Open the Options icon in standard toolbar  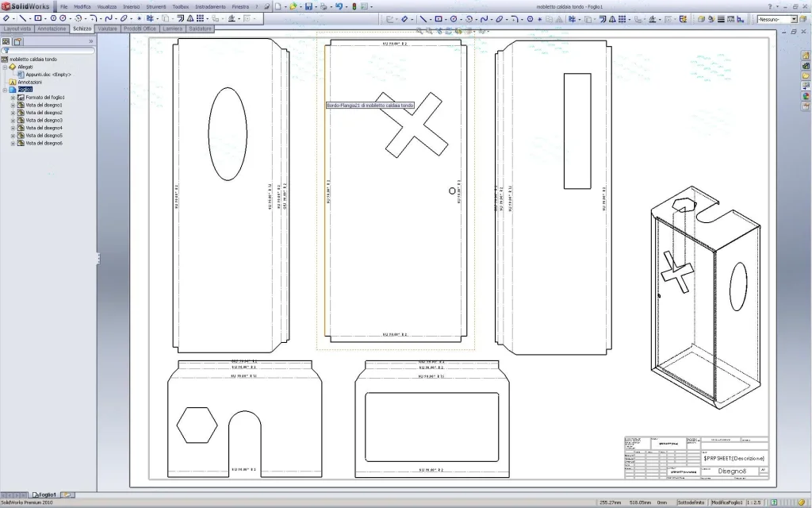coord(365,6)
